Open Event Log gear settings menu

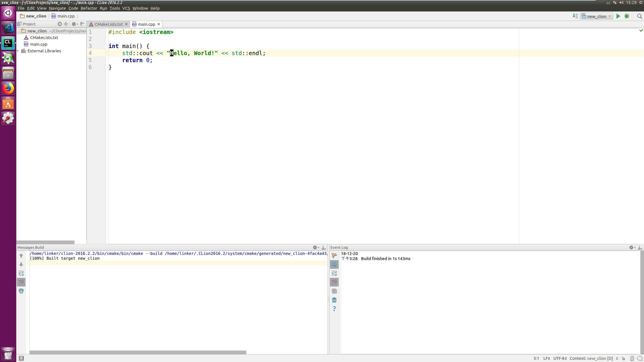[632, 248]
